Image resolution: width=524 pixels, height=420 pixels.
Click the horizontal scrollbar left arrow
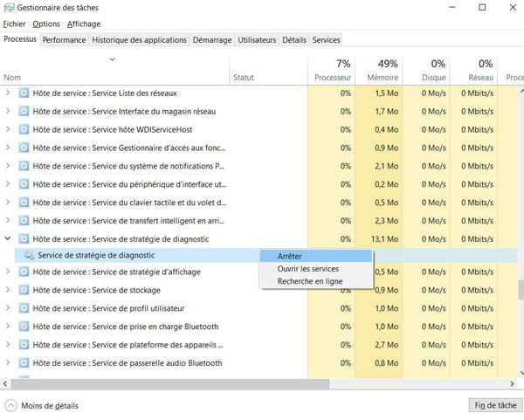[5, 384]
